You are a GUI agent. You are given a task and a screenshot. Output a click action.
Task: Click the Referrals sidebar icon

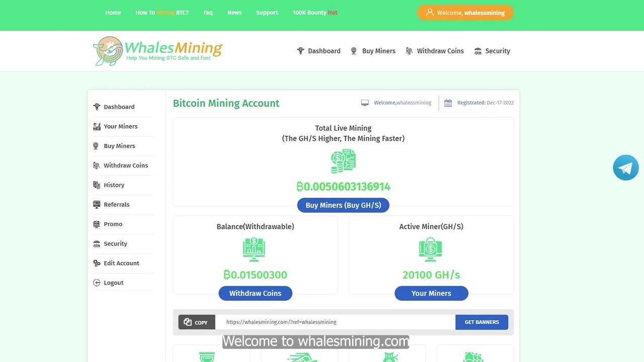coord(97,205)
